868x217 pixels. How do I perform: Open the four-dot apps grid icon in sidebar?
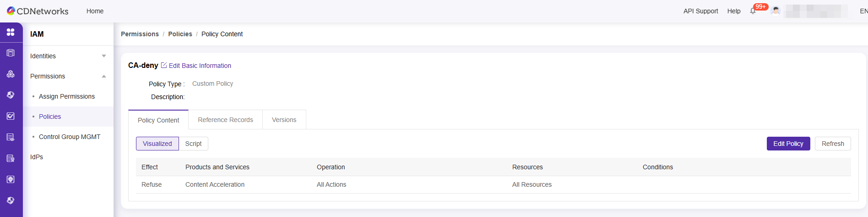11,32
